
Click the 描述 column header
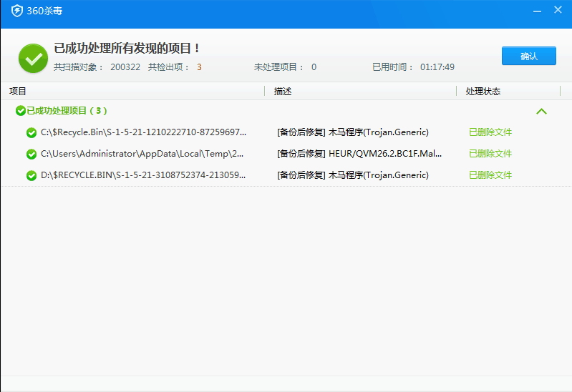click(x=283, y=91)
